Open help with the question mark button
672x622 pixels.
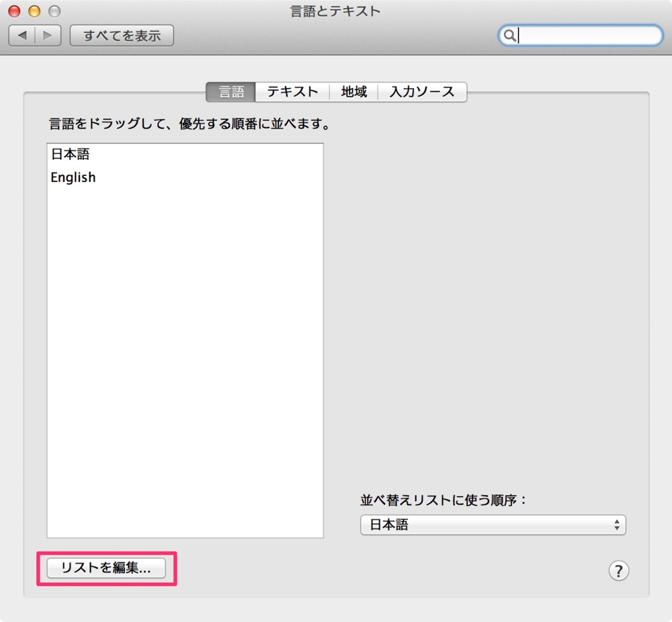618,570
